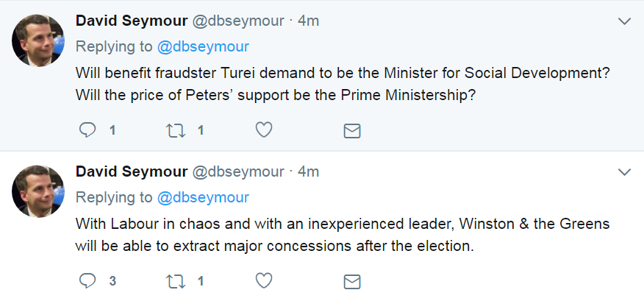Like the tweet about Winston & the Greens

264,281
